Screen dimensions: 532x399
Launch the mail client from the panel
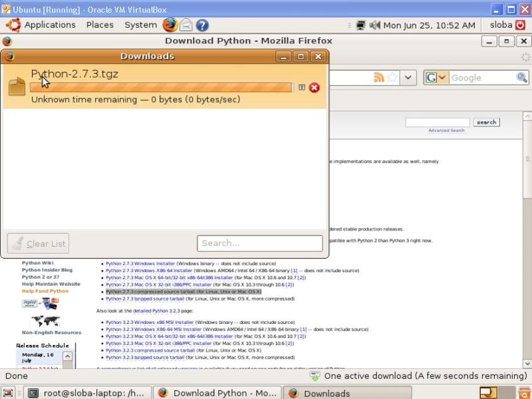pos(186,25)
